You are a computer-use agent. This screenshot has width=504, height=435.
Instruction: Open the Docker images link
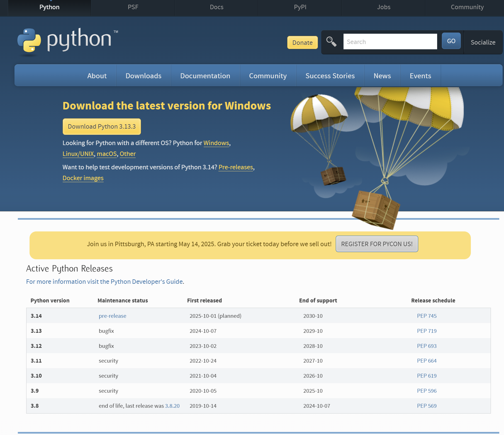click(x=83, y=178)
